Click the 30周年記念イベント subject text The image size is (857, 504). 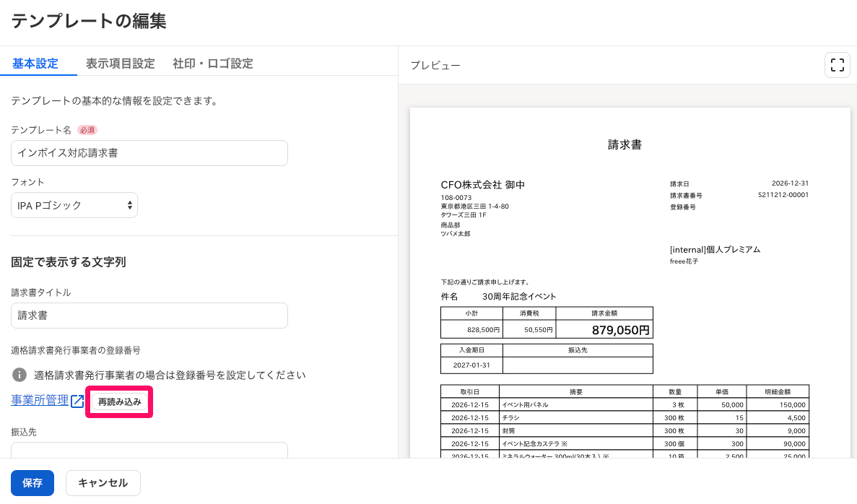(519, 296)
